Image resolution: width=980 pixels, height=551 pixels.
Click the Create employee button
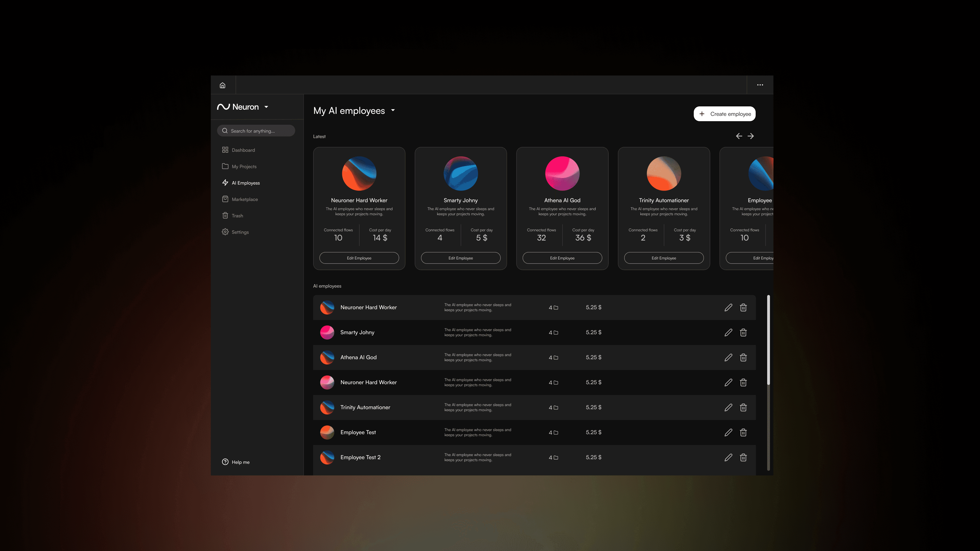click(x=724, y=114)
